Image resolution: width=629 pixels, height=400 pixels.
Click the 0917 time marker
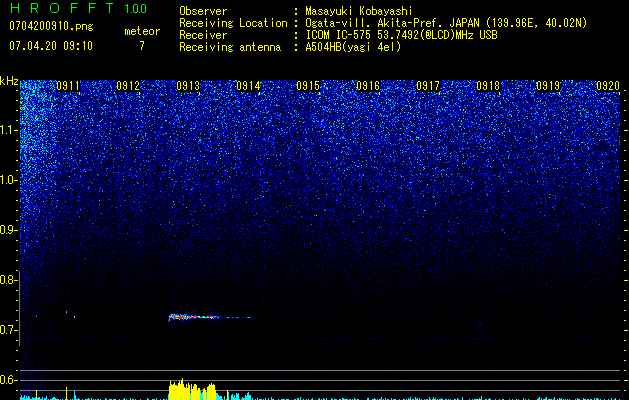428,86
